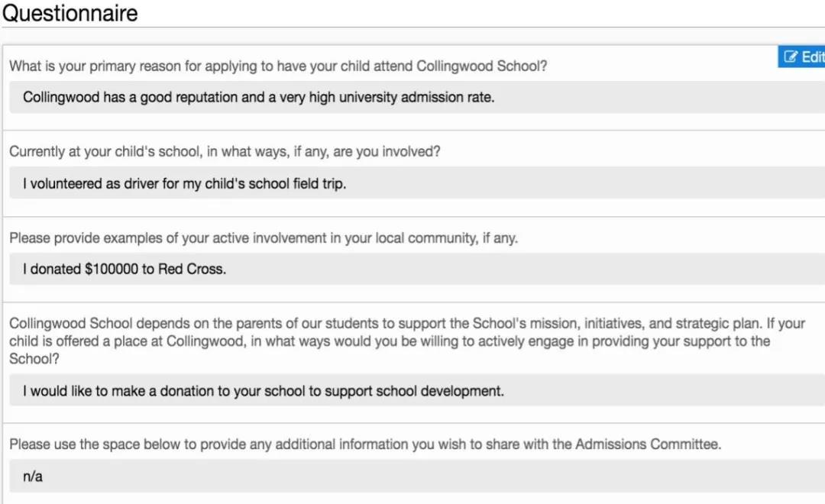Image resolution: width=825 pixels, height=504 pixels.
Task: Select the school development donation answer field
Action: 416,391
